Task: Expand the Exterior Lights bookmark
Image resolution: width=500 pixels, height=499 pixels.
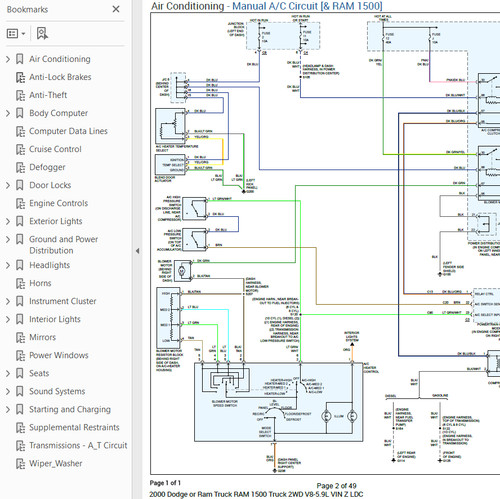Action: [8, 221]
